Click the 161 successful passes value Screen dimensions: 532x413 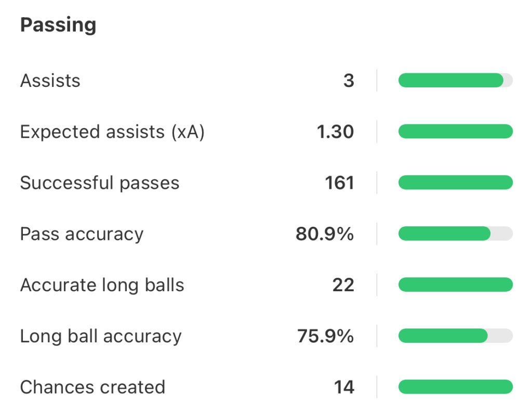pyautogui.click(x=339, y=183)
